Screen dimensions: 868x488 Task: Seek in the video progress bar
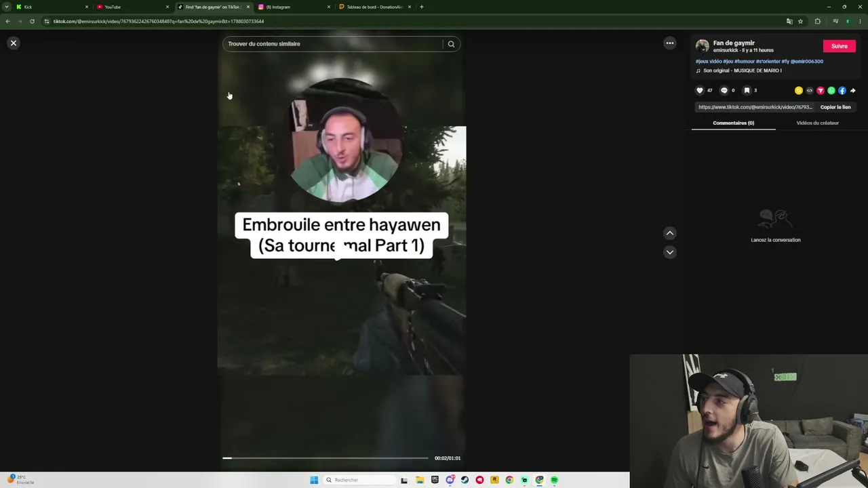(x=325, y=458)
